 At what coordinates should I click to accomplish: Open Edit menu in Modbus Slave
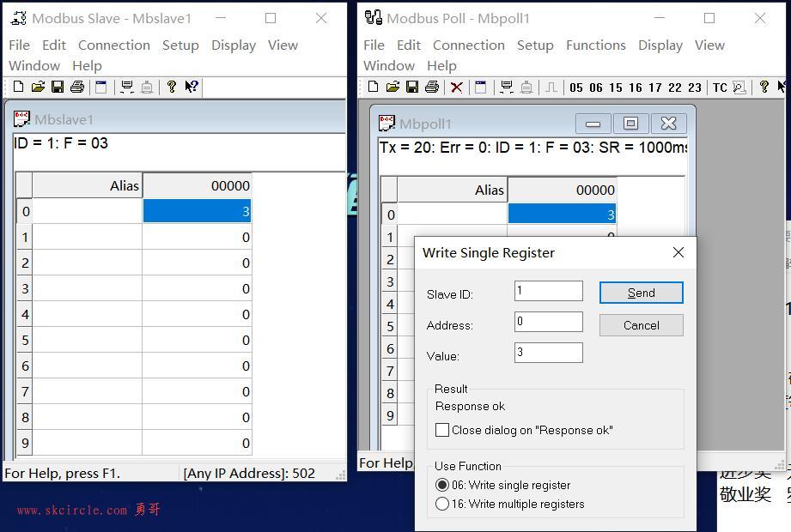54,45
